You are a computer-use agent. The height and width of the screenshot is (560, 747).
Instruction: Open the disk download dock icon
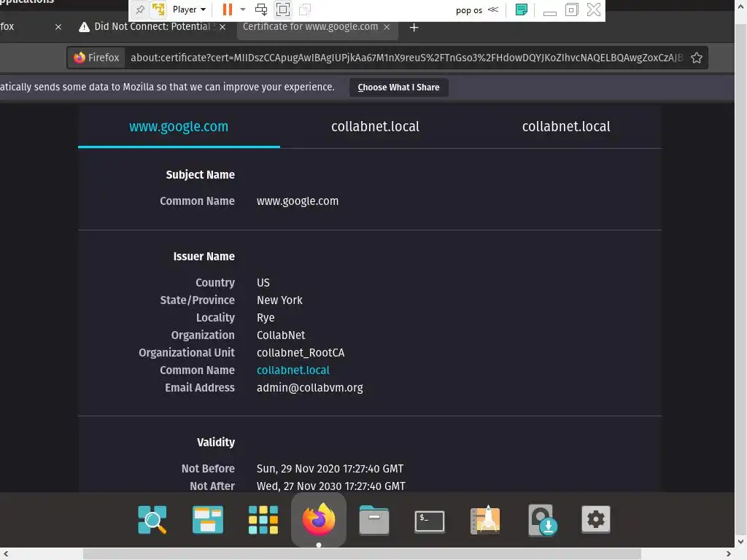(x=543, y=520)
